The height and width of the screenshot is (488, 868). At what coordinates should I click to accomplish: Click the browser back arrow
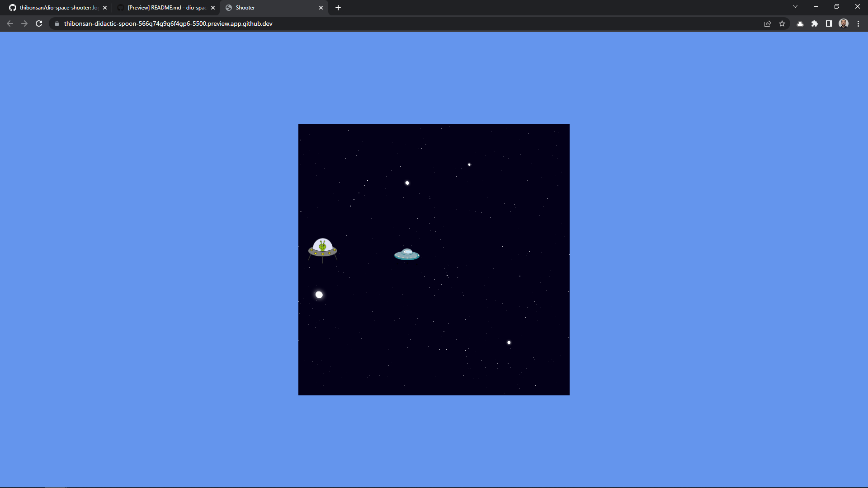(10, 23)
